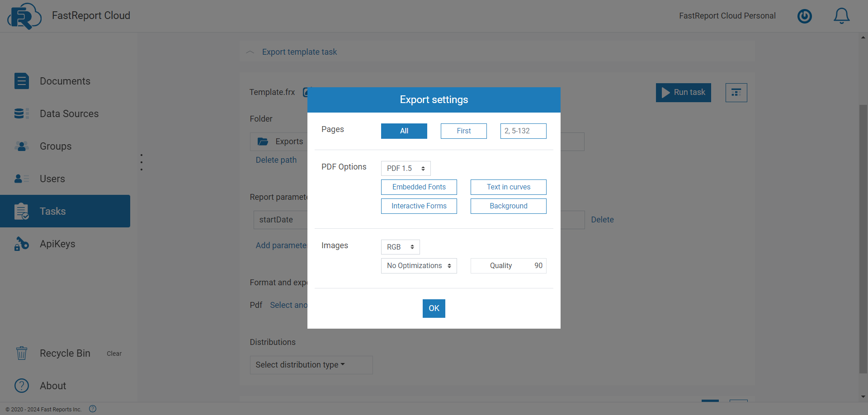The image size is (868, 415).
Task: Open the About page from the sidebar
Action: [53, 386]
